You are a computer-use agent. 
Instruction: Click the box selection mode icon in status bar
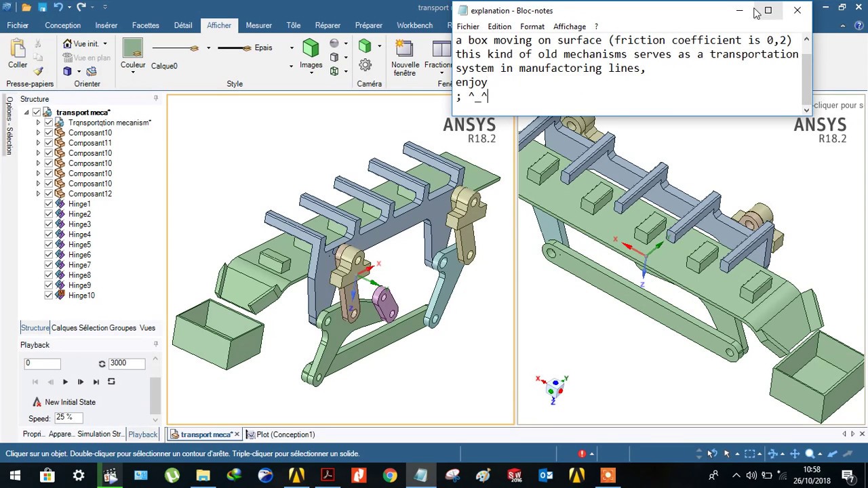[749, 453]
